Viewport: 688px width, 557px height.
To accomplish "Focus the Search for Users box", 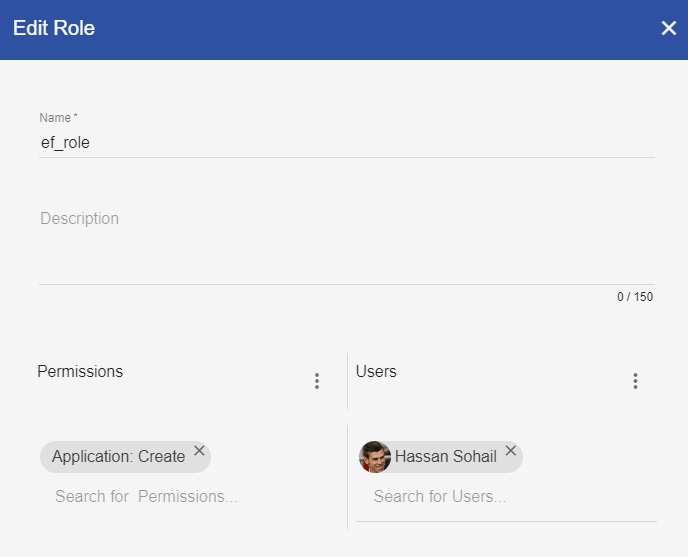I will (440, 497).
